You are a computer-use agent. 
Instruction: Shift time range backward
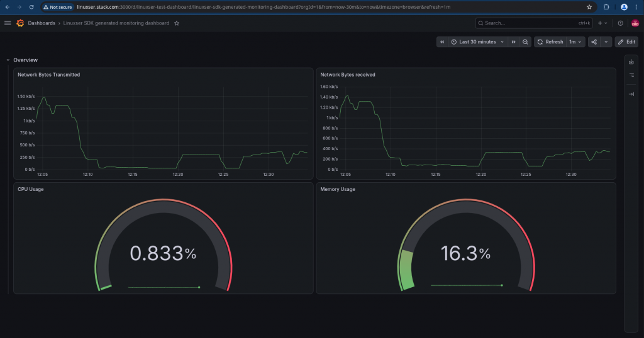(442, 42)
